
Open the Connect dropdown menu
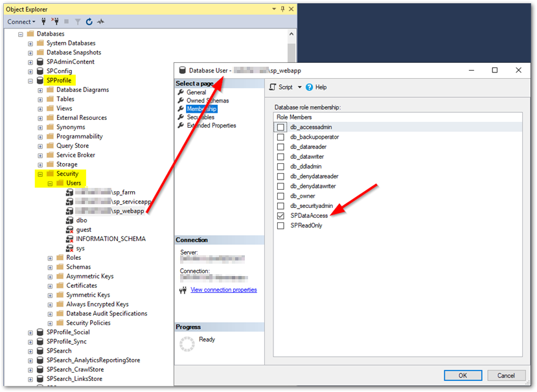(21, 21)
